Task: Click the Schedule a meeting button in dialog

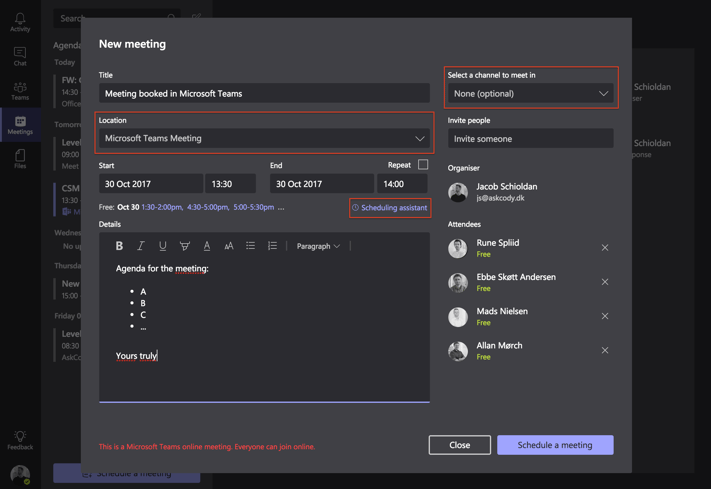Action: pyautogui.click(x=555, y=445)
